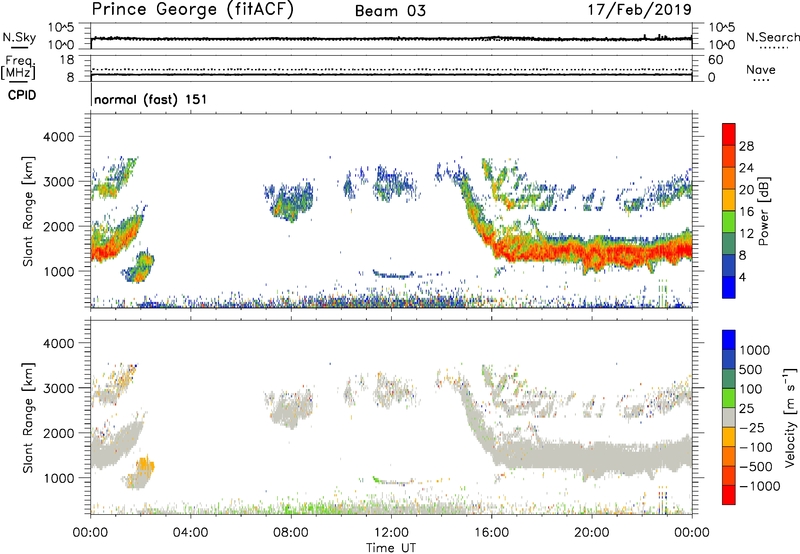Click the gray velocity band after 16:00
Viewport: 800px width, 554px height.
tap(592, 455)
